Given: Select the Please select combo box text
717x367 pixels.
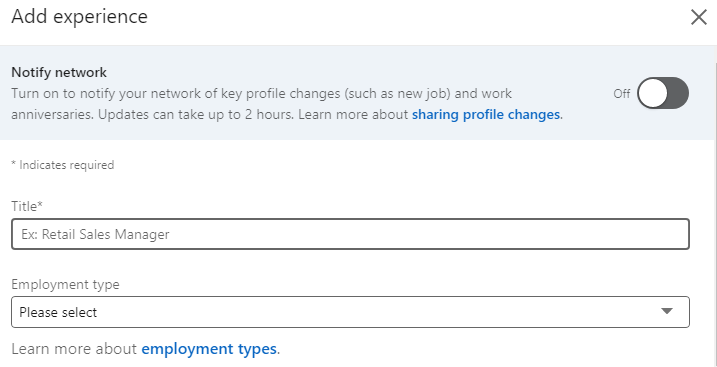Looking at the screenshot, I should 58,313.
